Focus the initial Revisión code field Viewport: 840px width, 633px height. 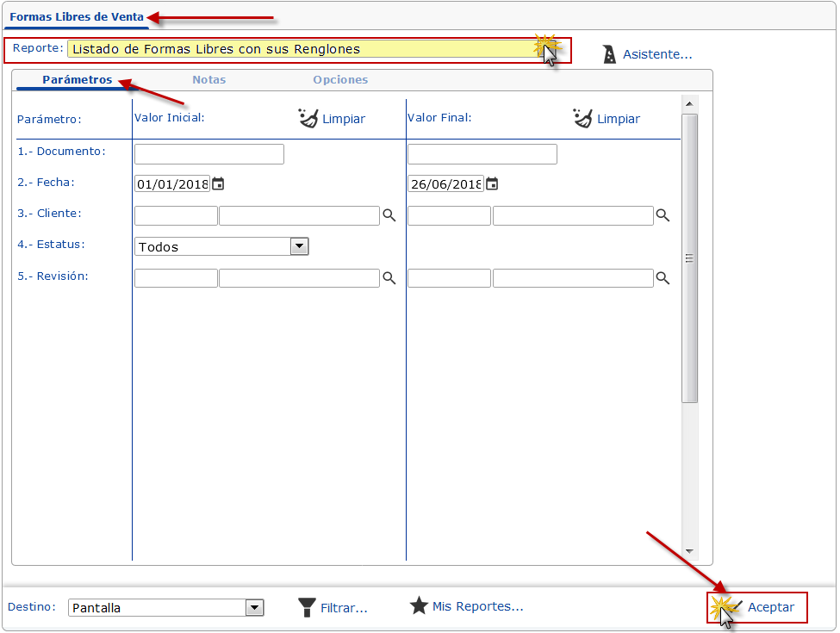[x=176, y=278]
